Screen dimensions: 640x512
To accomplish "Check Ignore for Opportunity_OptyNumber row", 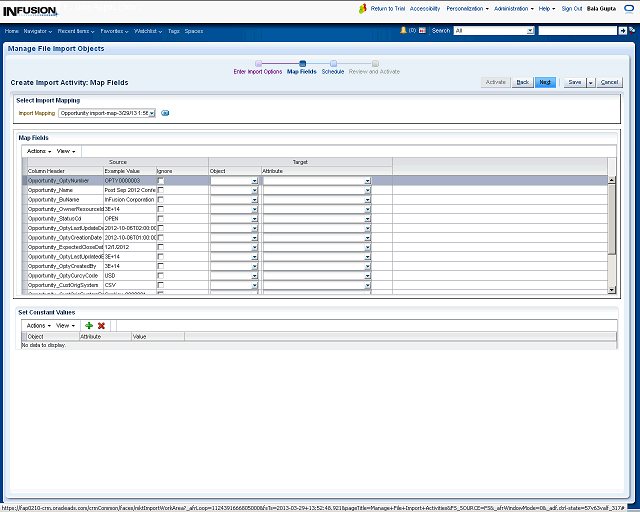I will point(160,180).
